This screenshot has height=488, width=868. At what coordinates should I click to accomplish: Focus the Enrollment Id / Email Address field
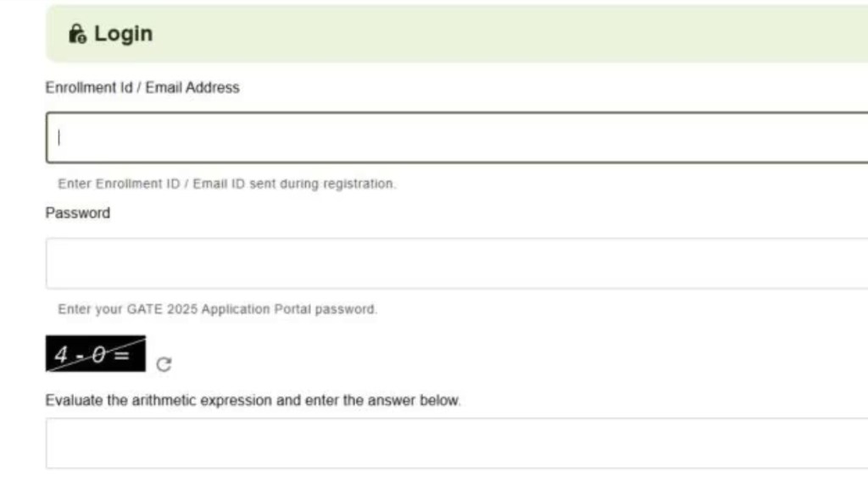[x=458, y=137]
